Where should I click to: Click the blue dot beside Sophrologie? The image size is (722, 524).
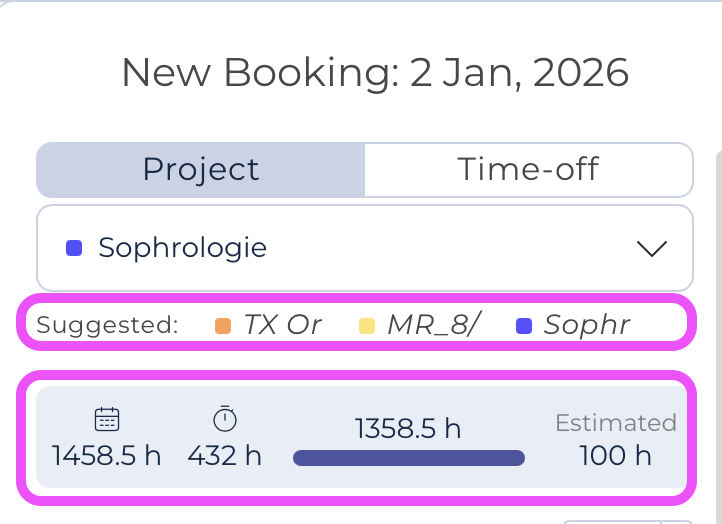click(x=73, y=248)
